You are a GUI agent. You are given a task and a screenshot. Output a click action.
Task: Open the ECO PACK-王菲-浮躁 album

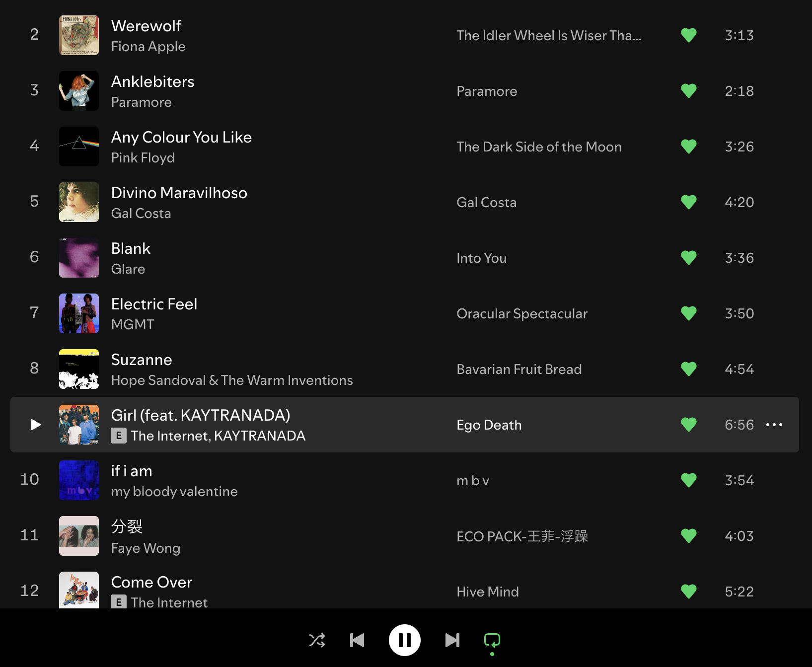pyautogui.click(x=522, y=536)
